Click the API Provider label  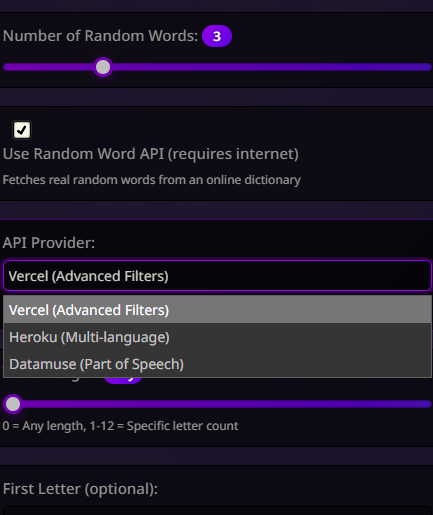click(x=49, y=243)
